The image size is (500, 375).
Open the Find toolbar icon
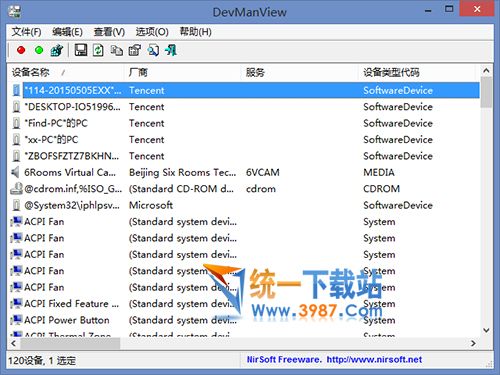[153, 50]
